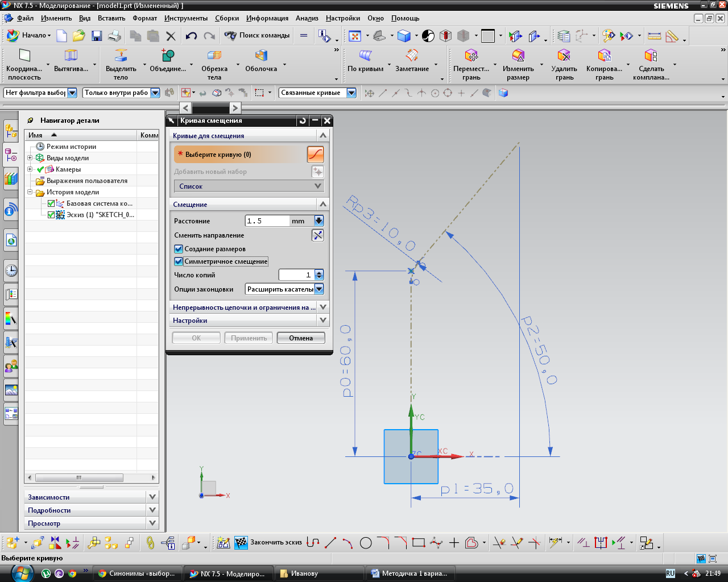
Task: Expand the Настройки section in dialog
Action: (x=249, y=321)
